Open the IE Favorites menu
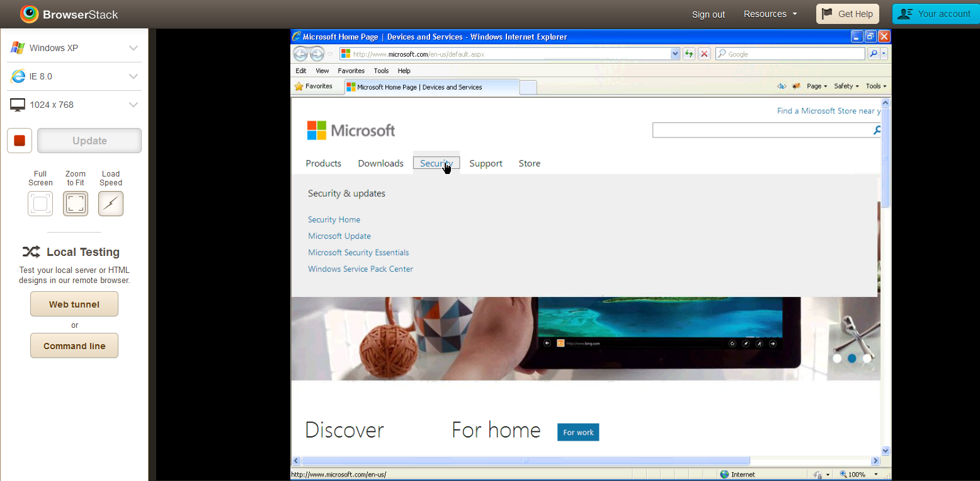 pyautogui.click(x=351, y=71)
